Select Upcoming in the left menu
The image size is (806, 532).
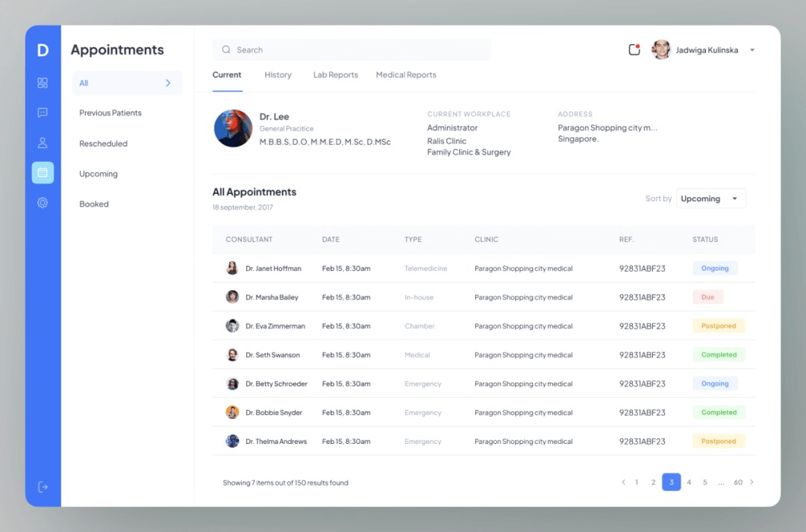99,174
